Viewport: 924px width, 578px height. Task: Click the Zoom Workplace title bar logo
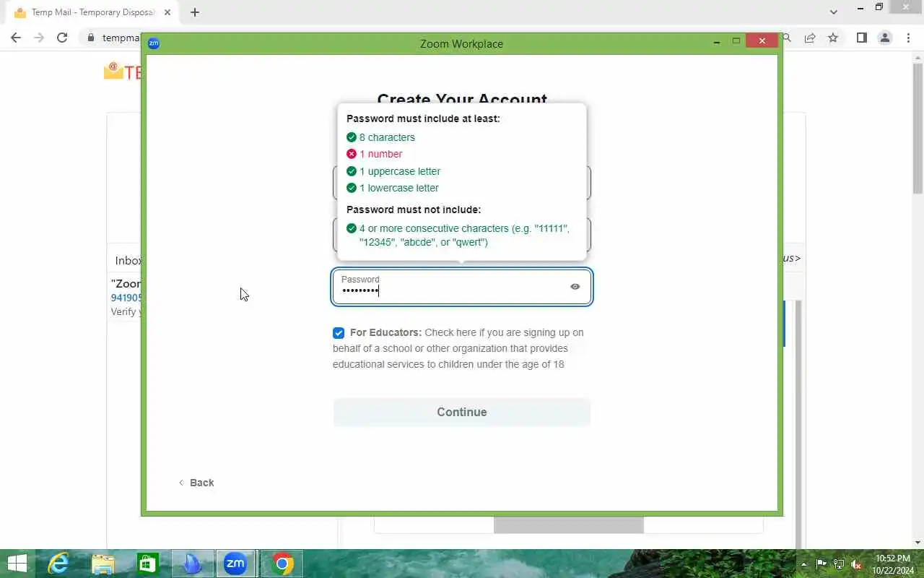[153, 43]
